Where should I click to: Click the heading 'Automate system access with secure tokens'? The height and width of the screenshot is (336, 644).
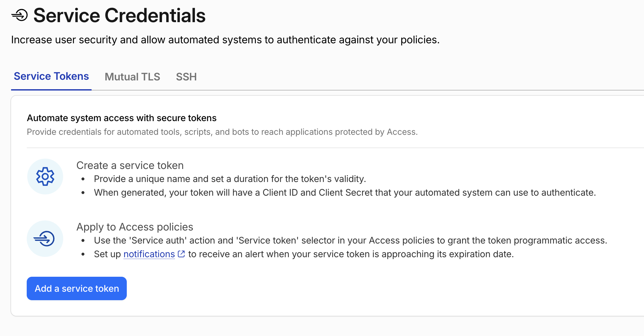click(x=122, y=118)
